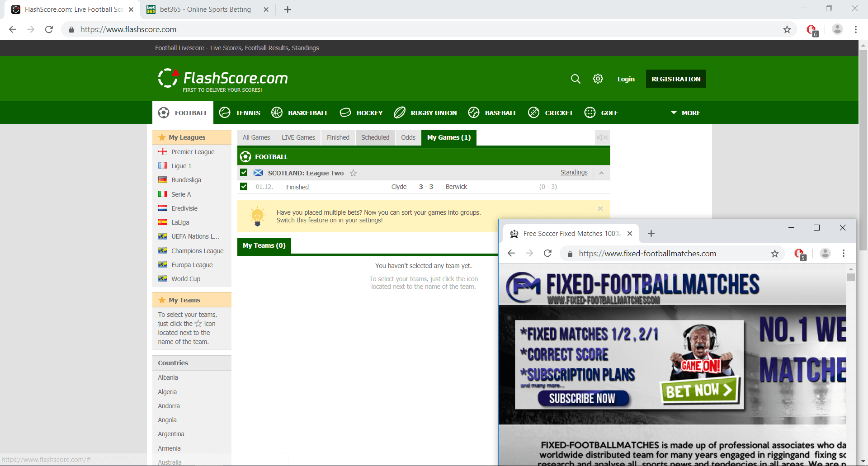
Task: Click the REGISTRATION button
Action: 676,79
